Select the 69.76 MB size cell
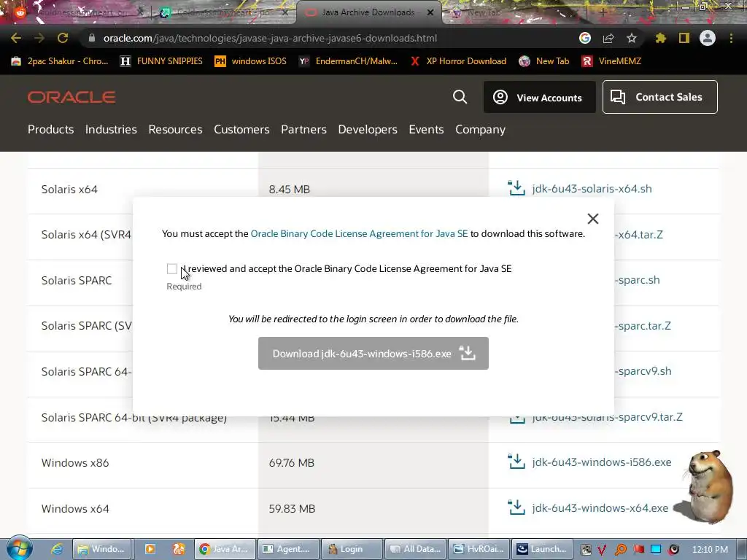The width and height of the screenshot is (747, 560). click(292, 463)
